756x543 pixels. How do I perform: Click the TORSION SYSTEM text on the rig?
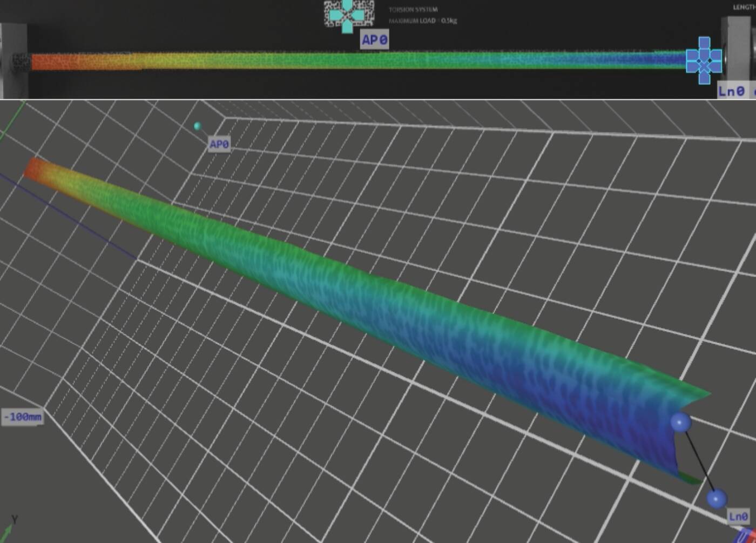pyautogui.click(x=413, y=9)
